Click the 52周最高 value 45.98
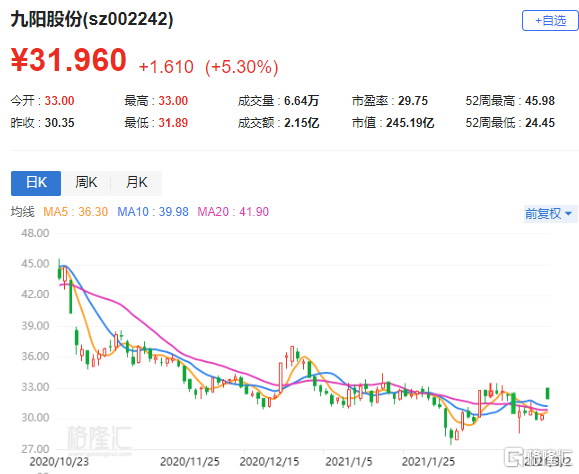Viewport: 579px width, 474px height. coord(540,100)
